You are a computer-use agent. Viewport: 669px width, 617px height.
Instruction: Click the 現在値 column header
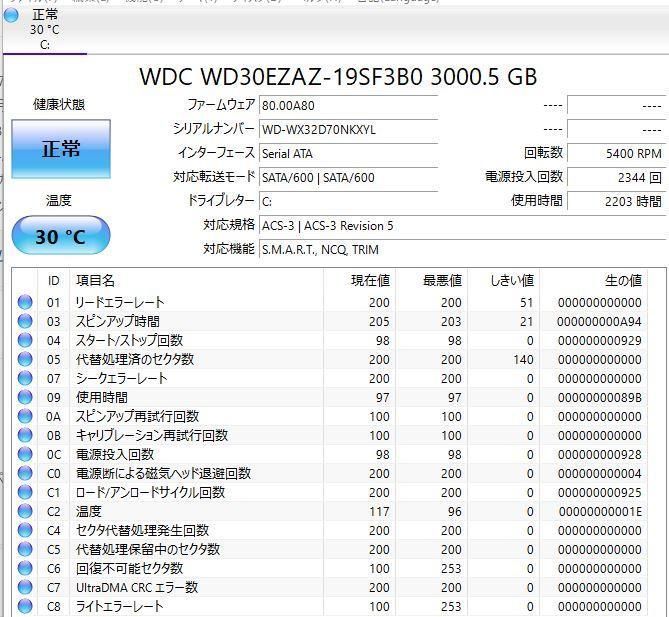[x=359, y=281]
